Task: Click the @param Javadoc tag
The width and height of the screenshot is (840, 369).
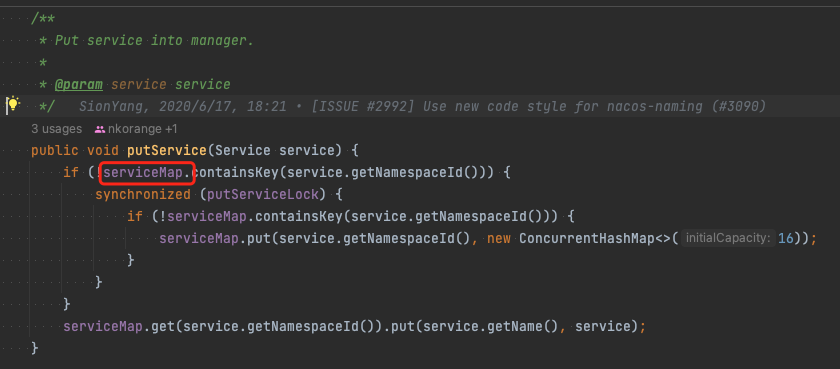Action: [x=79, y=85]
